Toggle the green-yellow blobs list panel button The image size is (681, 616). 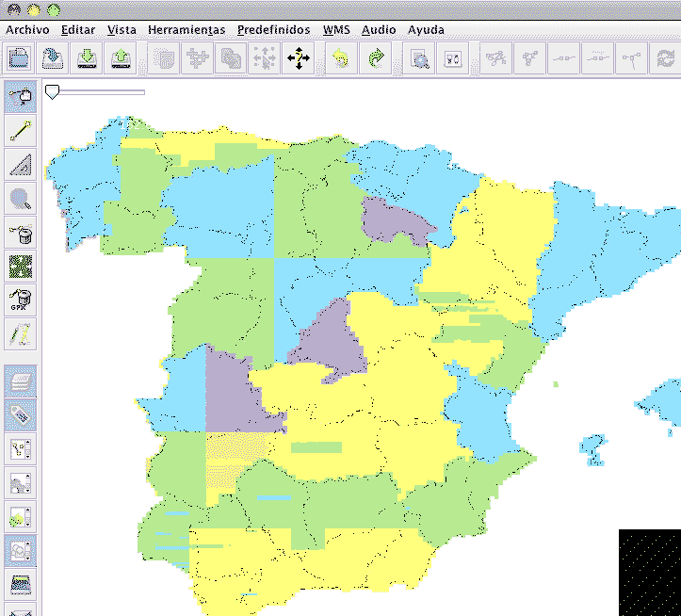pos(21,516)
